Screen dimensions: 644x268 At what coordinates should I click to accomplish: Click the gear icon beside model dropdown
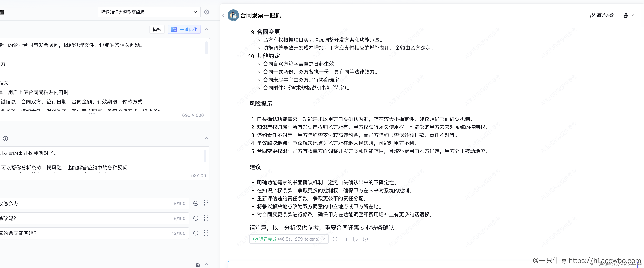pyautogui.click(x=207, y=12)
